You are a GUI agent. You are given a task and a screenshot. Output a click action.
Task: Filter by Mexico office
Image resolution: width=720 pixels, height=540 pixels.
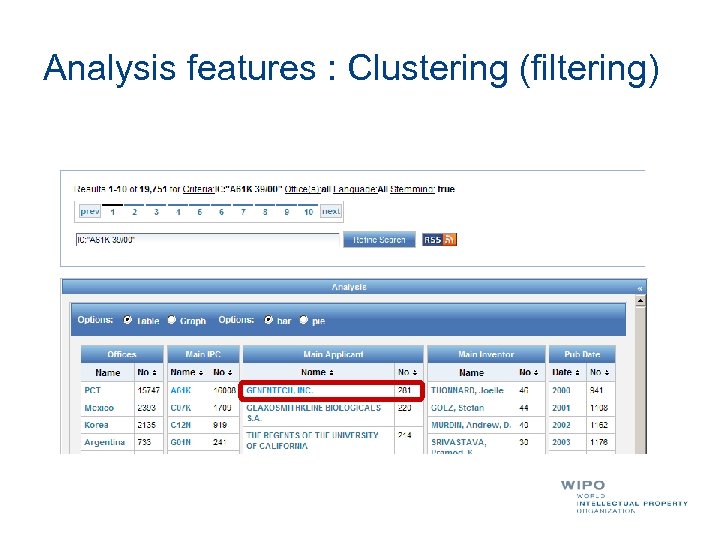[99, 408]
